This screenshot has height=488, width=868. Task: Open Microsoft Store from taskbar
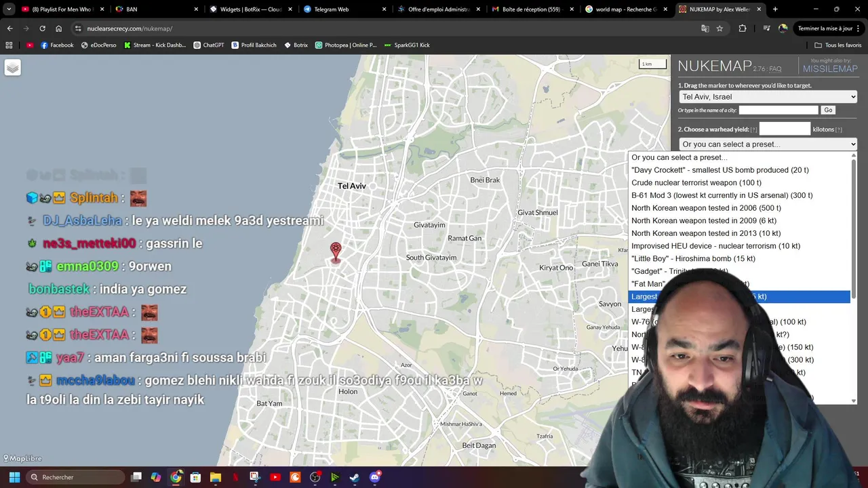pyautogui.click(x=195, y=477)
